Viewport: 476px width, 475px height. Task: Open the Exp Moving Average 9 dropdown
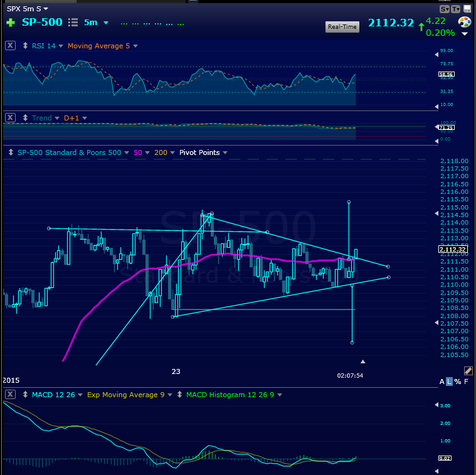tap(170, 395)
